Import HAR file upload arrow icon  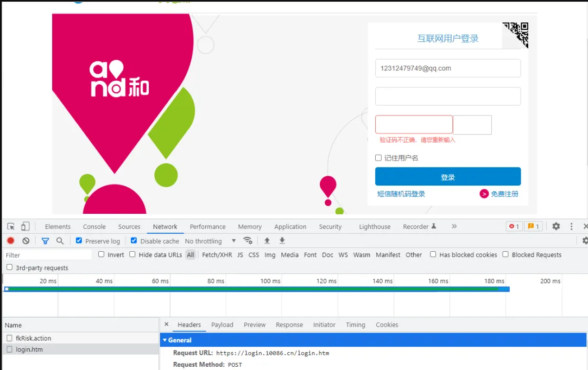coord(267,241)
